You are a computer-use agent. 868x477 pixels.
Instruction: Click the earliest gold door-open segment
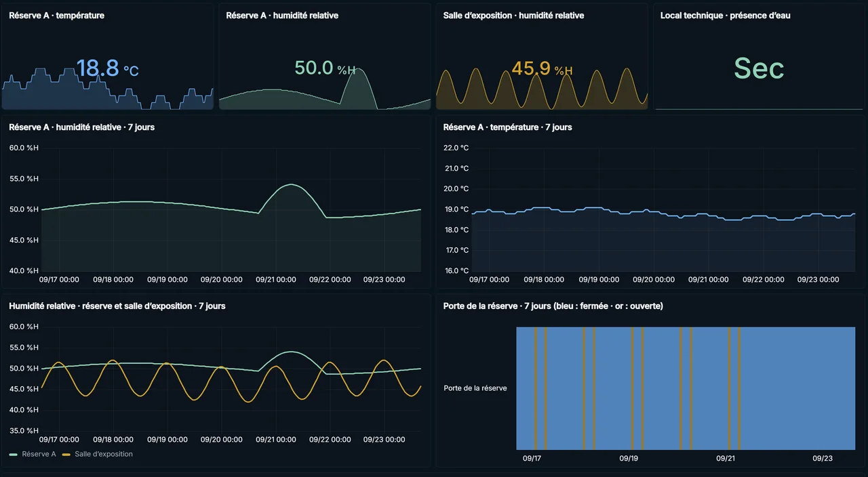pos(535,388)
